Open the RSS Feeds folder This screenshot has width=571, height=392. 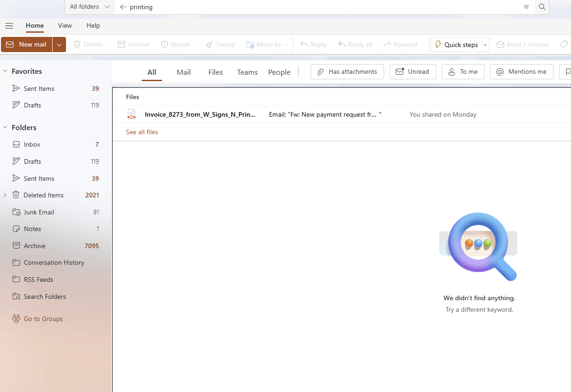(x=55, y=279)
